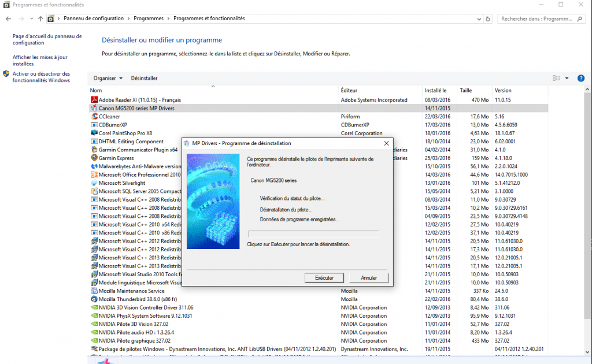Expand breadcrumb arrow after Panneau de configuration

point(128,18)
